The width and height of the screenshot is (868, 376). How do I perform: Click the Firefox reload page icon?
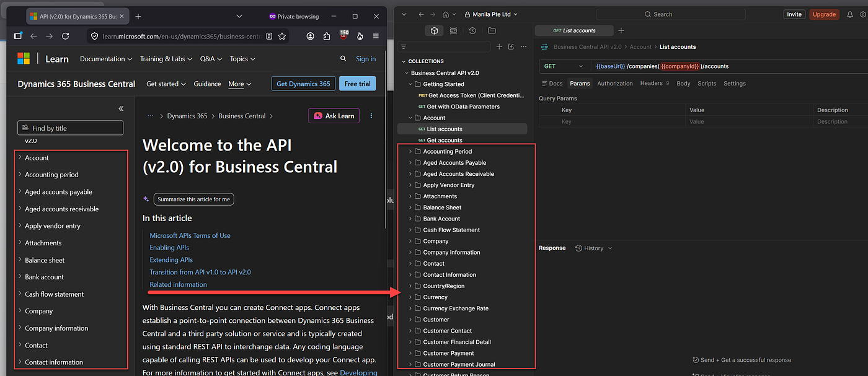[x=65, y=37]
